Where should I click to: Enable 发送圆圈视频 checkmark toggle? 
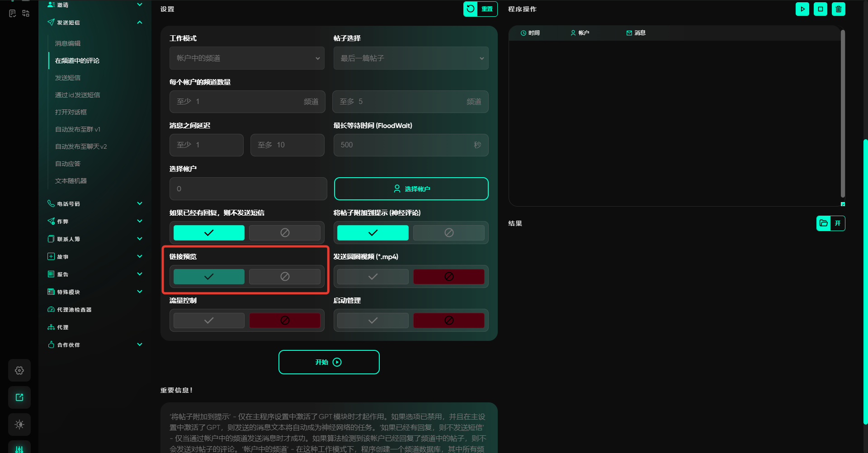pos(373,277)
